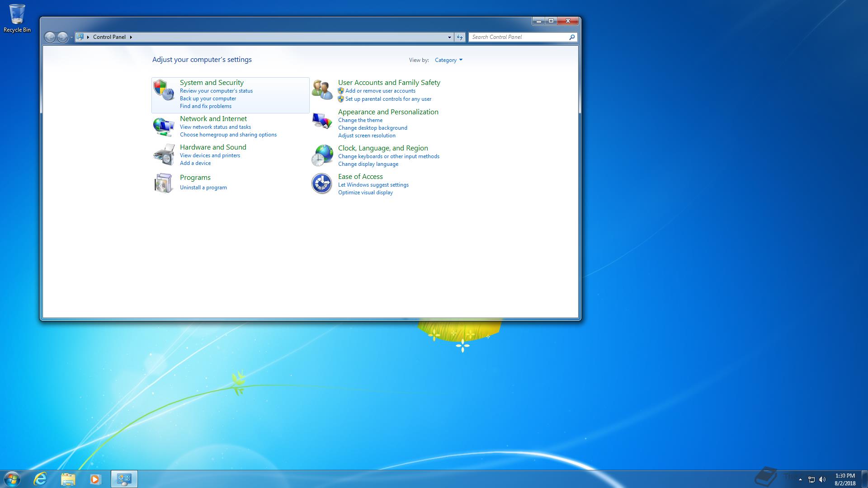Click the Appearance and Personalization monitor icon
868x488 pixels.
click(322, 121)
